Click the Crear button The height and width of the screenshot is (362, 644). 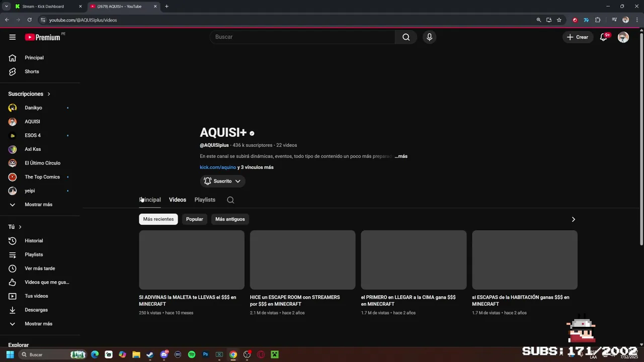(578, 37)
